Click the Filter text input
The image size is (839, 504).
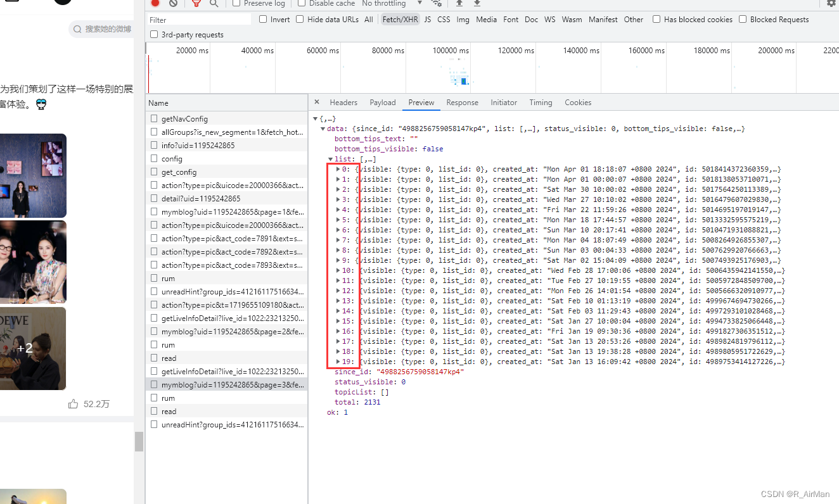(x=200, y=20)
